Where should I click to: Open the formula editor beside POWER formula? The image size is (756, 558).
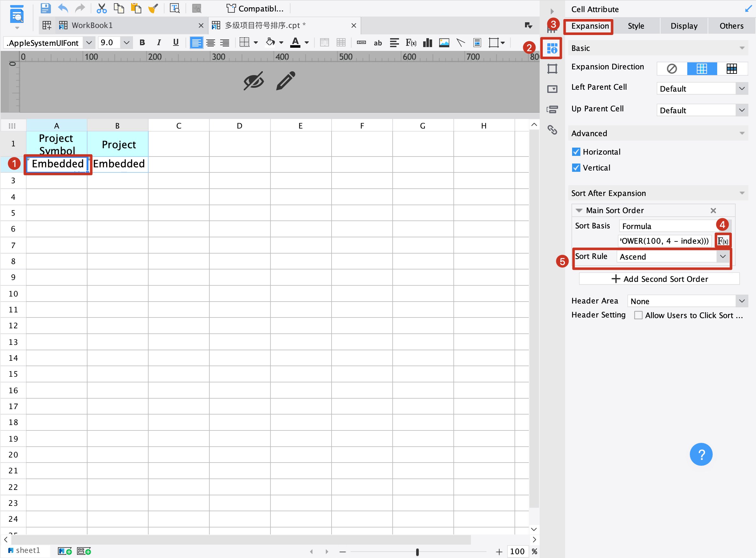tap(723, 241)
